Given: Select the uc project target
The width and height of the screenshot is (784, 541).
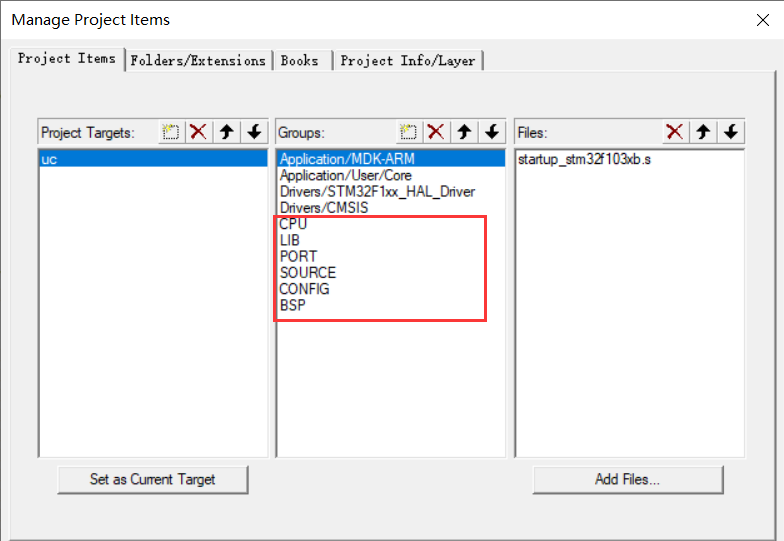Looking at the screenshot, I should tap(153, 159).
